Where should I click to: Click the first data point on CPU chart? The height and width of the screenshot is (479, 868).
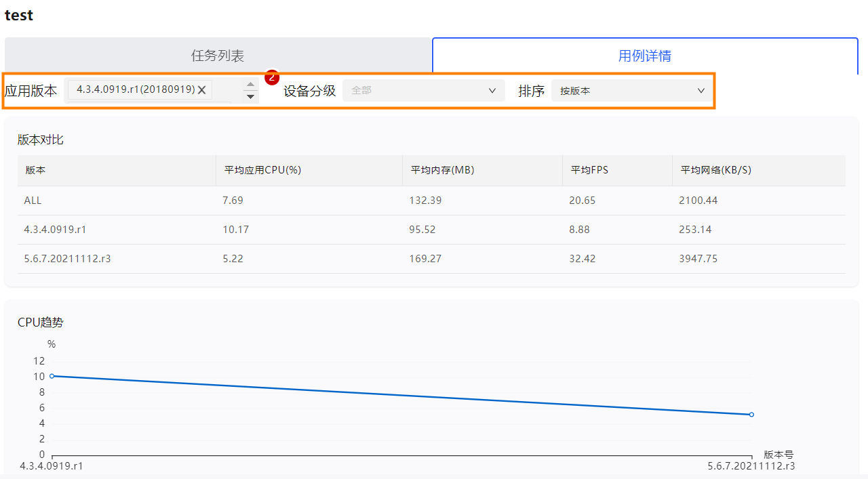pyautogui.click(x=52, y=375)
